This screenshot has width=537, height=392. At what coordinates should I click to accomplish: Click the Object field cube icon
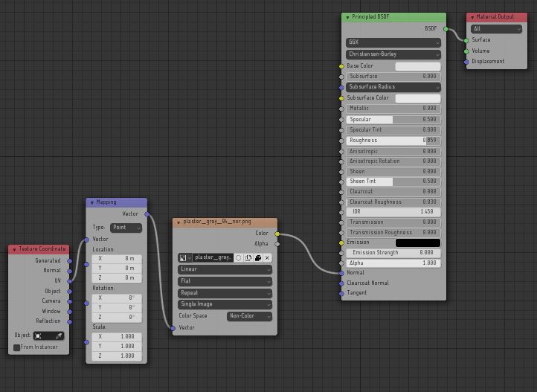[39, 336]
